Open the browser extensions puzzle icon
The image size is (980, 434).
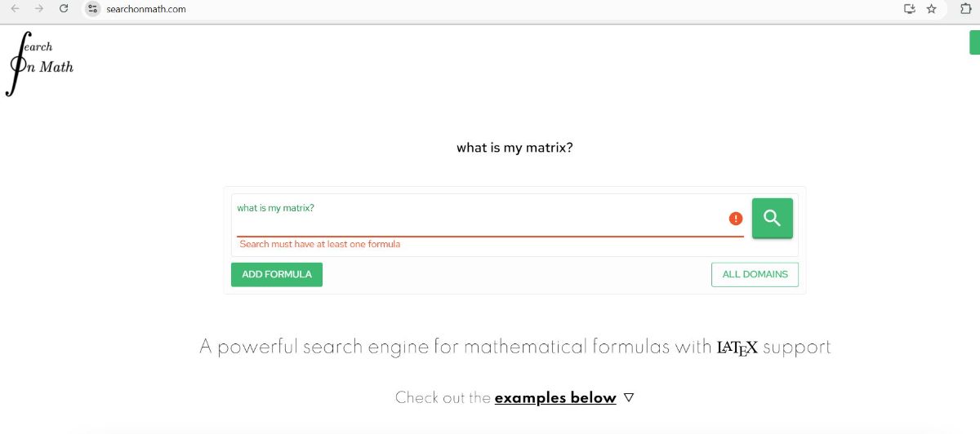pos(965,9)
